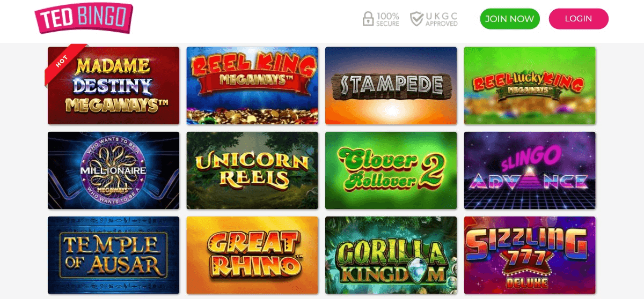This screenshot has height=299, width=644.
Task: Open Who Wants to Be a Millionaire Megaways
Action: tap(114, 170)
